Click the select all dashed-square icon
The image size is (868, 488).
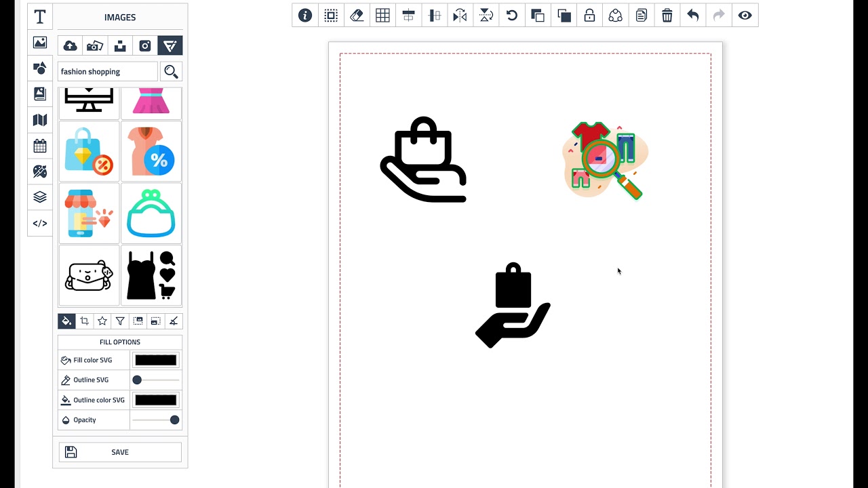[331, 15]
